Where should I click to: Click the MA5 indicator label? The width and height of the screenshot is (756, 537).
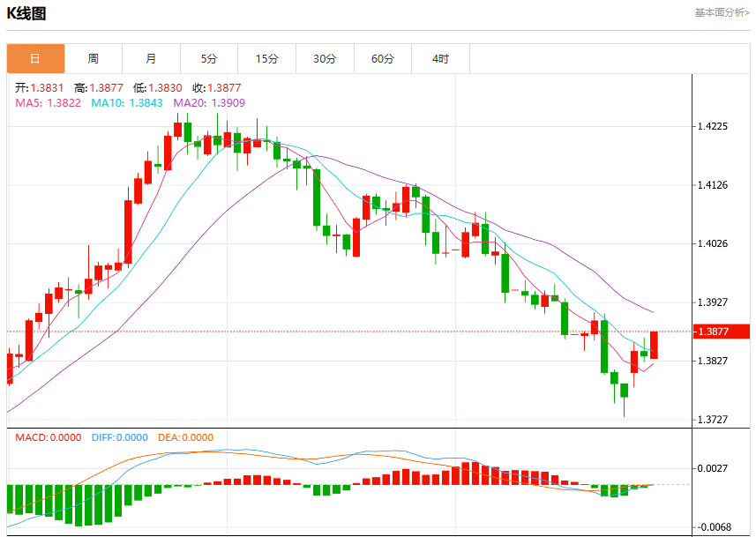pyautogui.click(x=49, y=102)
